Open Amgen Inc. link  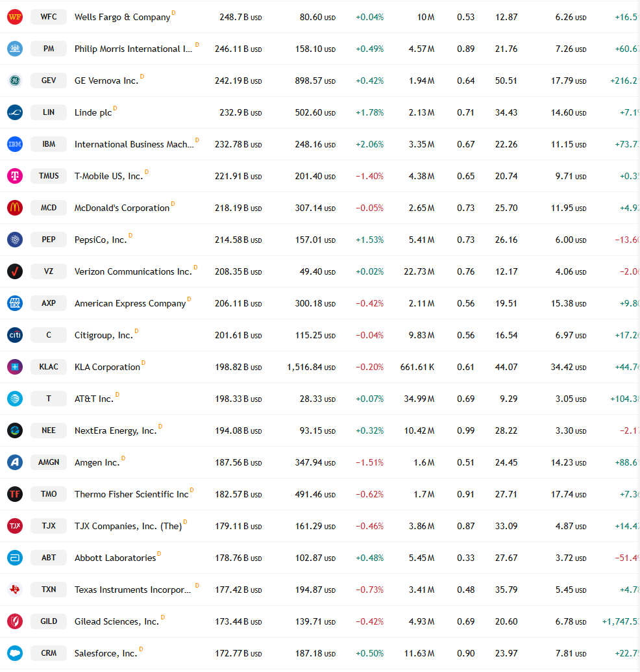pyautogui.click(x=97, y=462)
